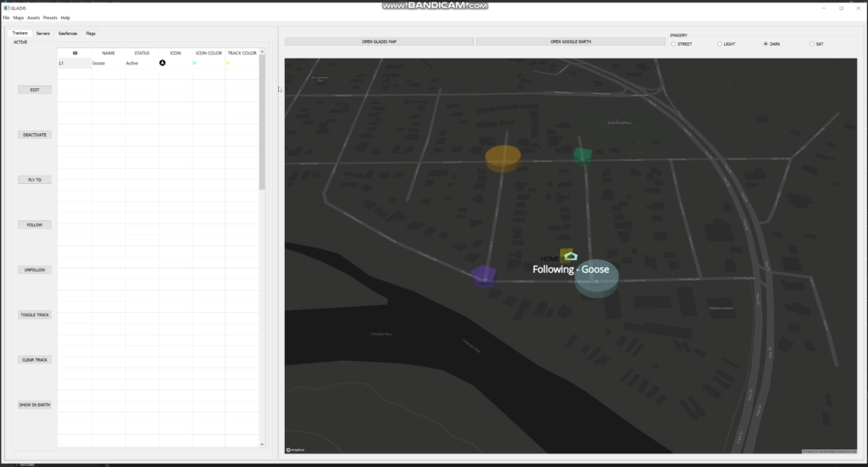Screen dimensions: 868x467
Task: Open the Maps menu
Action: click(x=19, y=18)
